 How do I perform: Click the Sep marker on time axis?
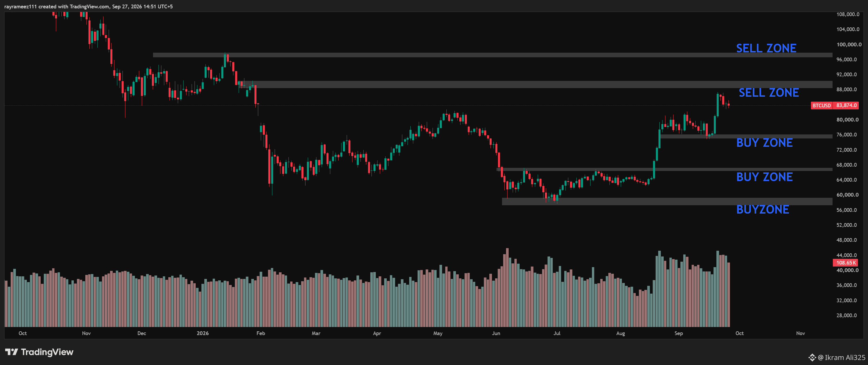point(679,333)
